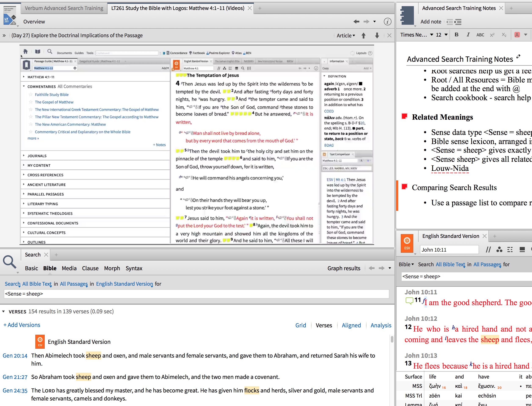532x406 pixels.
Task: Go to previous article with up arrow
Action: coord(363,36)
